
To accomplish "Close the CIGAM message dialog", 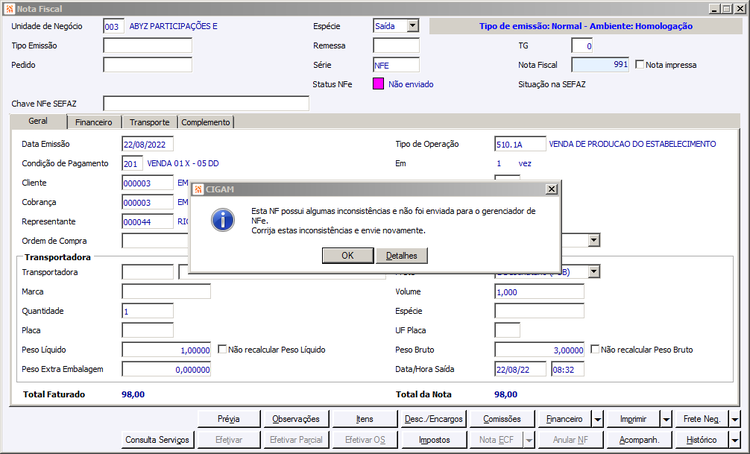I will pos(551,189).
